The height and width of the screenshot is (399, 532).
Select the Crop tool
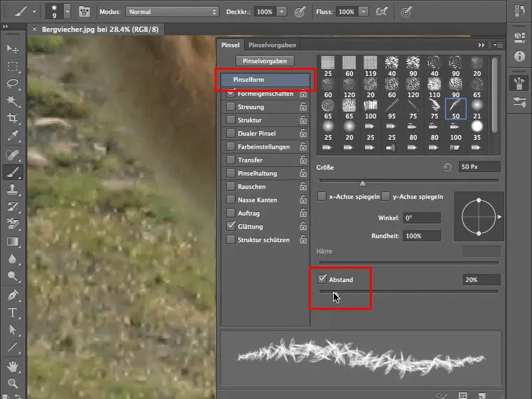pos(13,118)
